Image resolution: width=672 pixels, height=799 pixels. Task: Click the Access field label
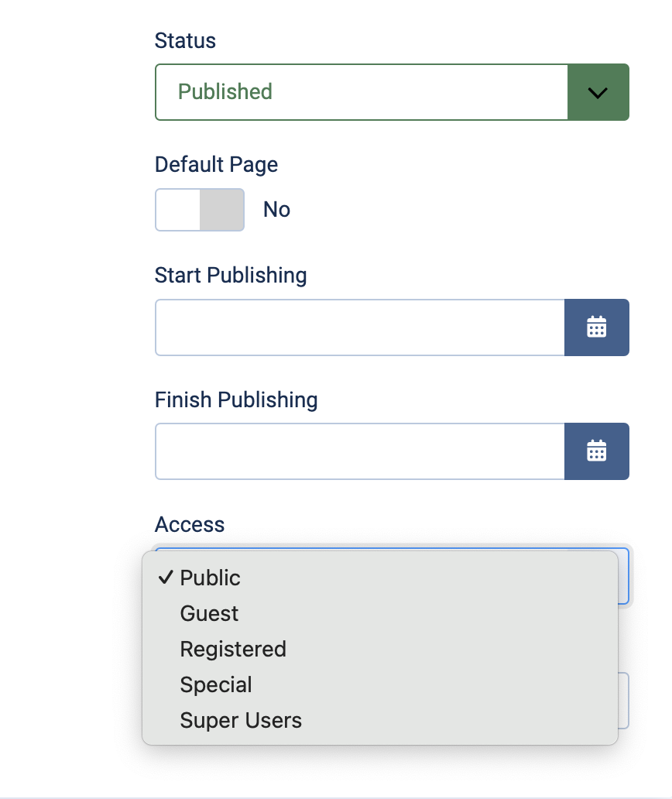click(x=190, y=525)
